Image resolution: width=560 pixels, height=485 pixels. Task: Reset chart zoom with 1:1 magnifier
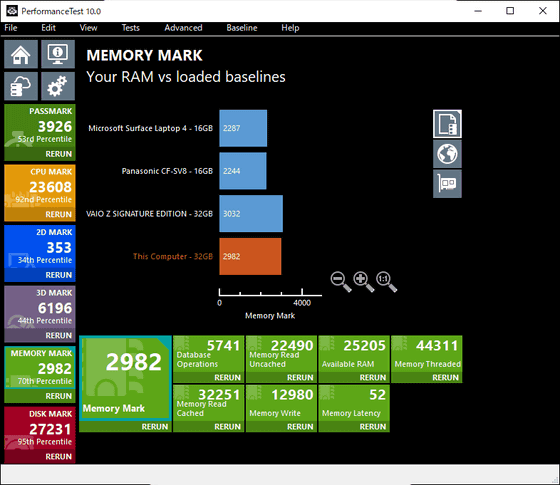point(386,281)
